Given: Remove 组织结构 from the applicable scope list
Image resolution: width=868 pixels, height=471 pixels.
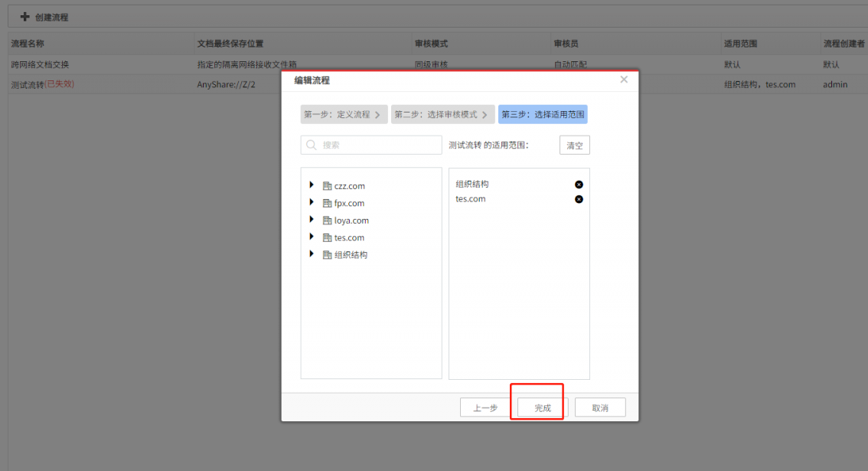Looking at the screenshot, I should click(x=579, y=185).
